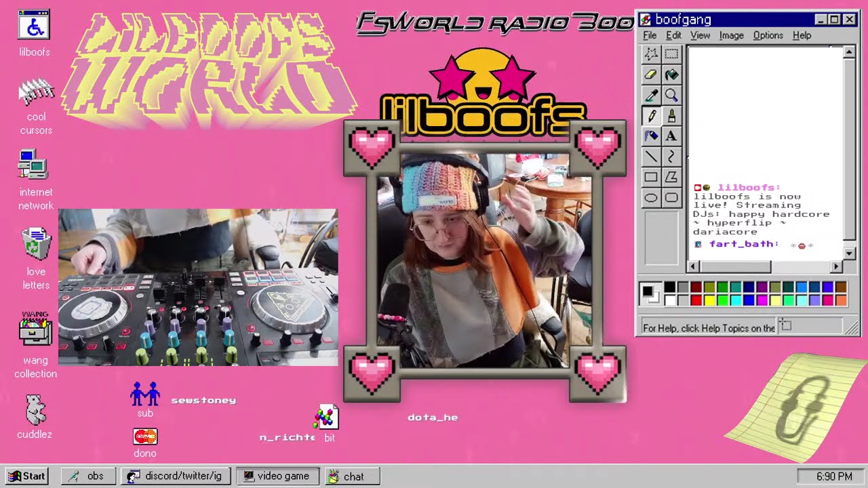
Task: Switch to the obs taskbar button
Action: pos(88,476)
